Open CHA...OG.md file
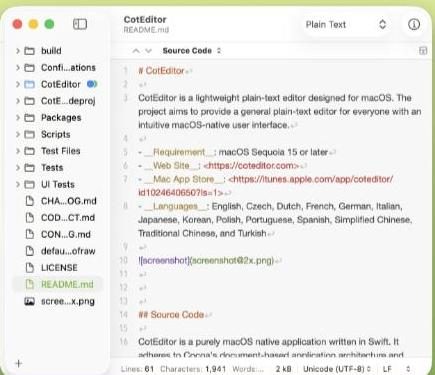 click(x=68, y=201)
